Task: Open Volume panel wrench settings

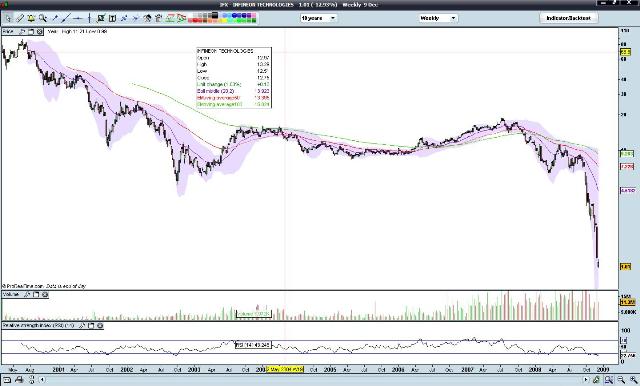Action: (x=28, y=295)
